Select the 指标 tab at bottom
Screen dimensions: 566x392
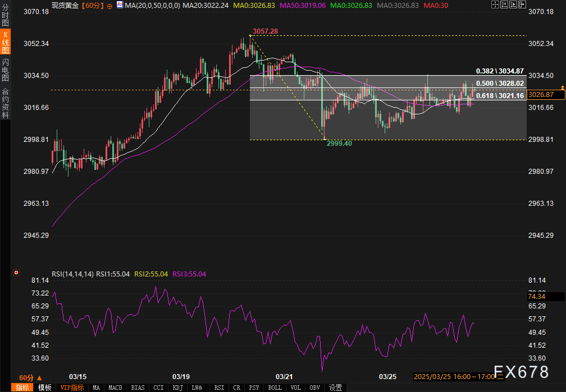click(23, 388)
